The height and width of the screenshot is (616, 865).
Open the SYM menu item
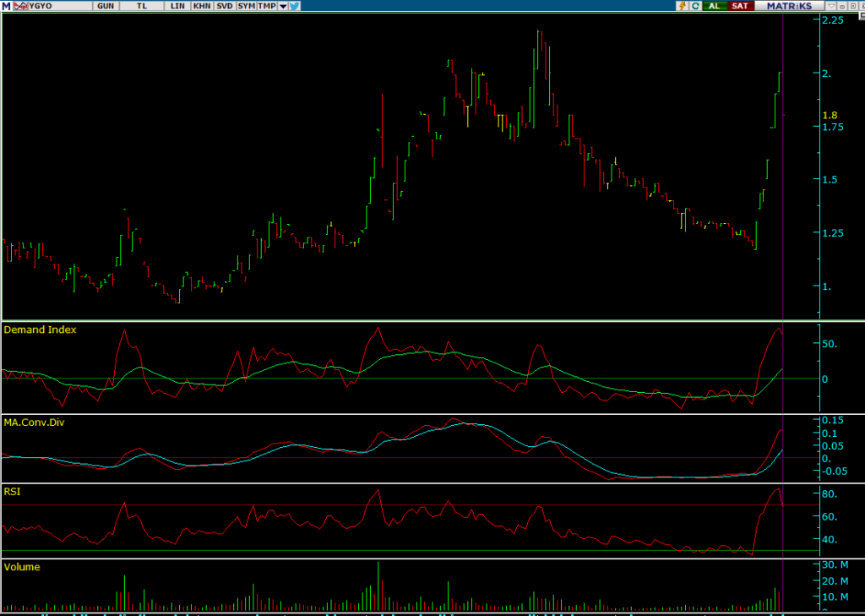[x=246, y=6]
